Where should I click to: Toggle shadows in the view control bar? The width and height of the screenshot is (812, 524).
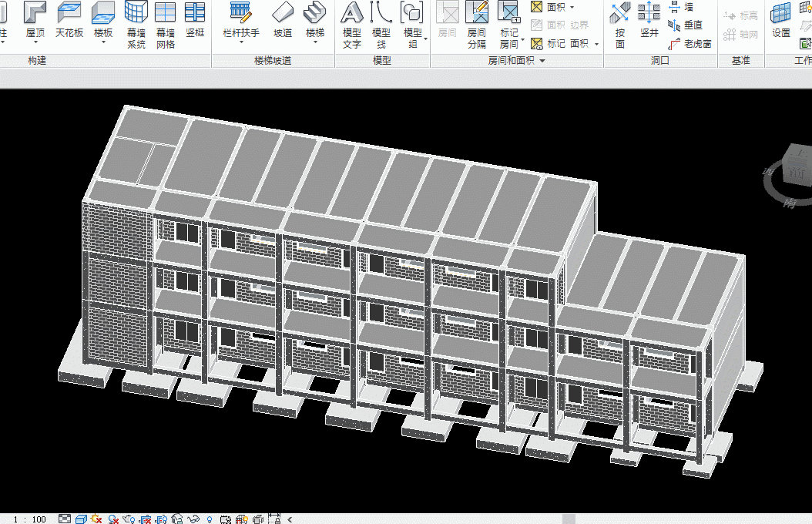113,519
